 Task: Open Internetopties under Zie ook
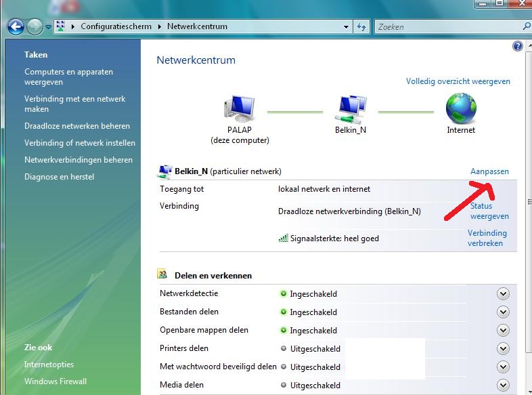[49, 365]
